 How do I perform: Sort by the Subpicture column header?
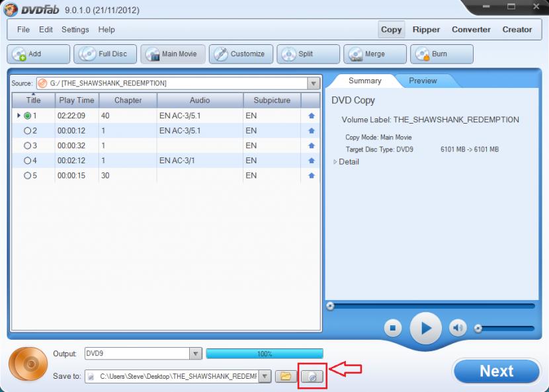point(272,100)
